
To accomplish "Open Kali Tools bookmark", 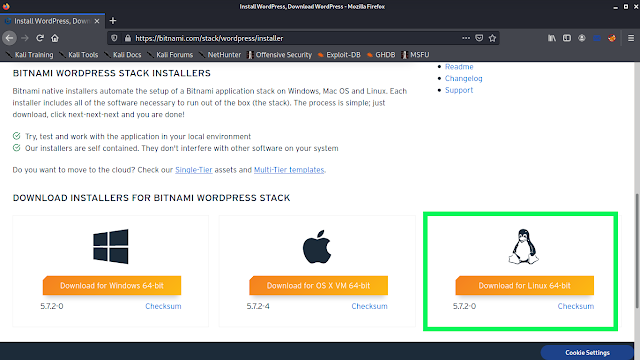I will click(79, 55).
